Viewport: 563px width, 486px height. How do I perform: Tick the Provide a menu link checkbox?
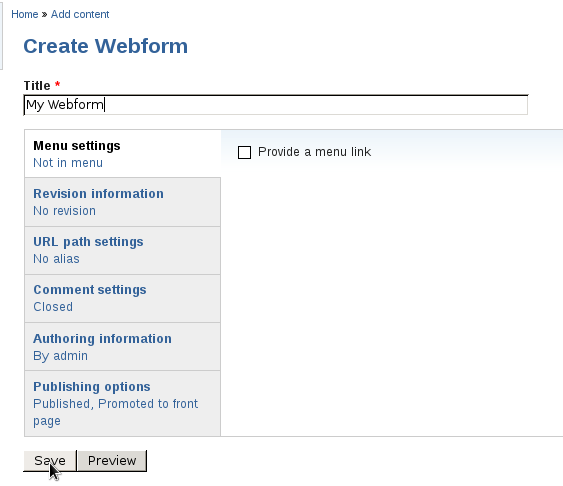pyautogui.click(x=244, y=152)
